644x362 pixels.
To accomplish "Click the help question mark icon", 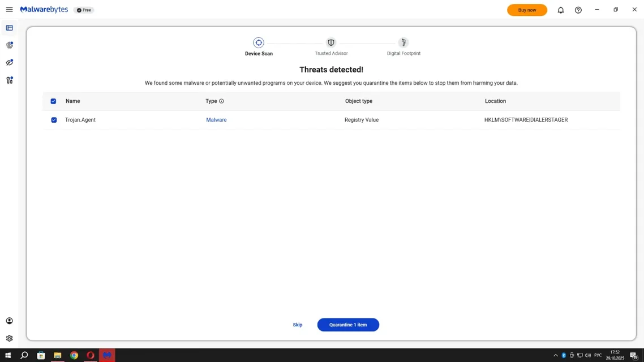I will [x=578, y=10].
